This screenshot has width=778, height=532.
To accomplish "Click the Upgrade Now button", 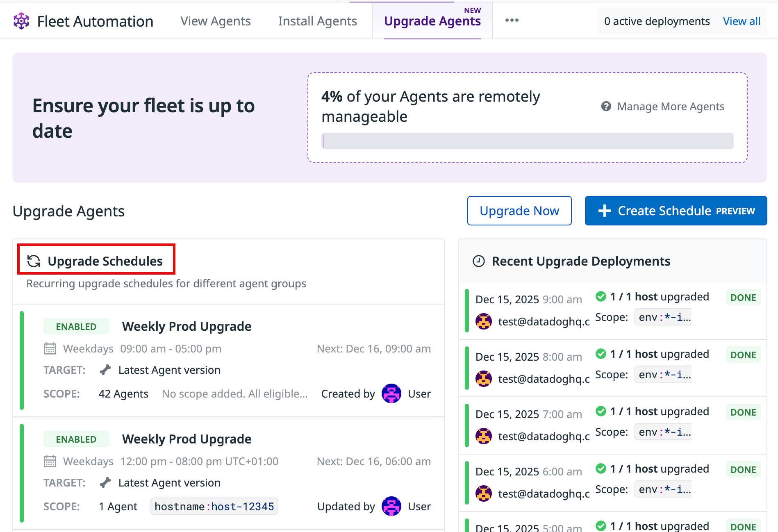I will pos(519,211).
